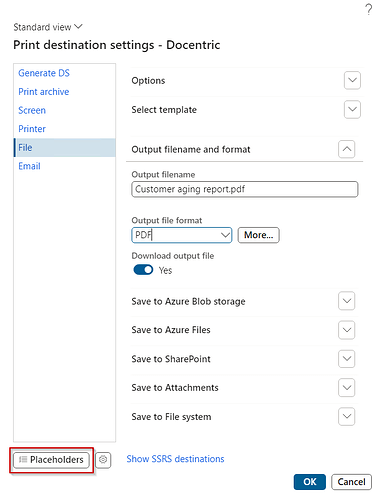Expand Save to File system section
374x500 pixels.
point(347,417)
